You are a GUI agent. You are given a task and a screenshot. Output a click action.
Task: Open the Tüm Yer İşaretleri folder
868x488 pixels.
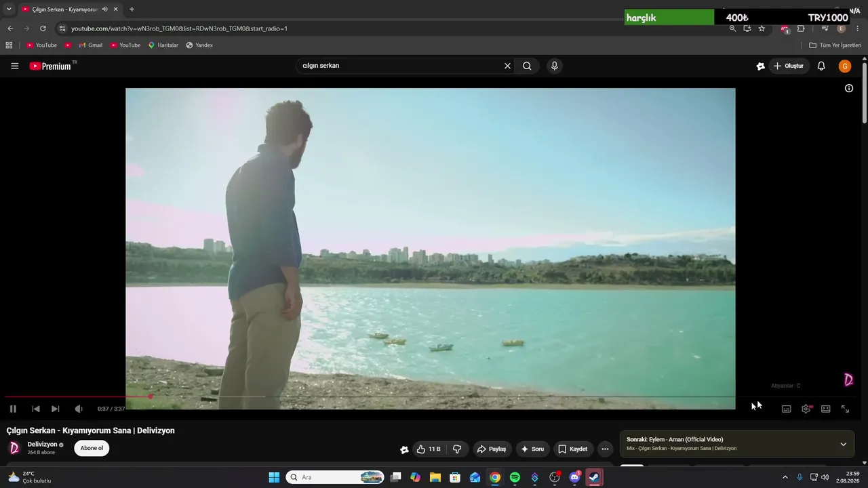coord(835,45)
